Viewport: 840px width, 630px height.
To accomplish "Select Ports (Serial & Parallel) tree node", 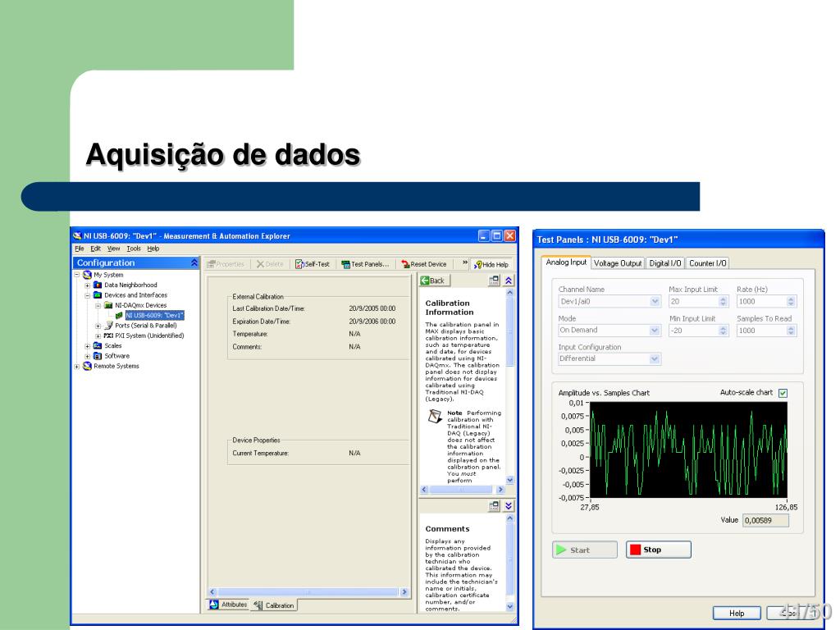I will coord(146,326).
